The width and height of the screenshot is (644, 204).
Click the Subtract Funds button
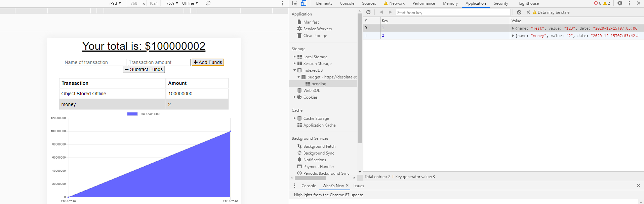(144, 69)
